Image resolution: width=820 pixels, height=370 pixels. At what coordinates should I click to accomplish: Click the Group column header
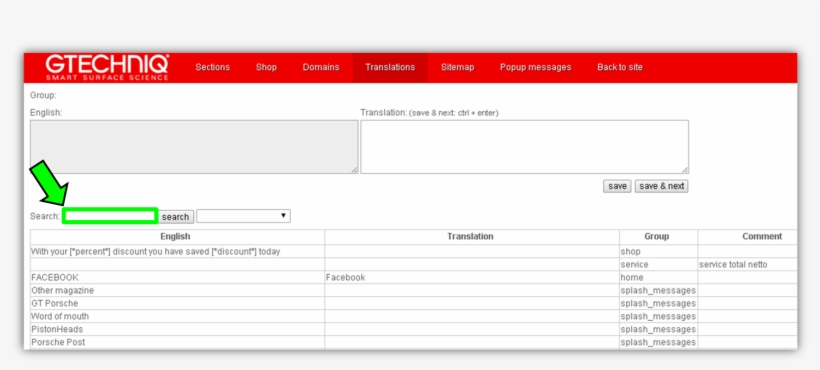[x=658, y=237]
